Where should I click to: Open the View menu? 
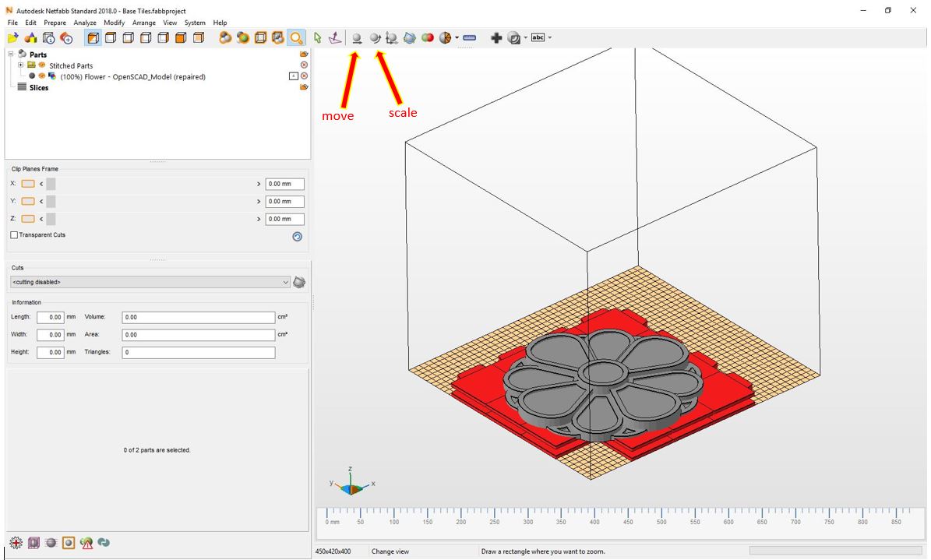click(x=170, y=23)
